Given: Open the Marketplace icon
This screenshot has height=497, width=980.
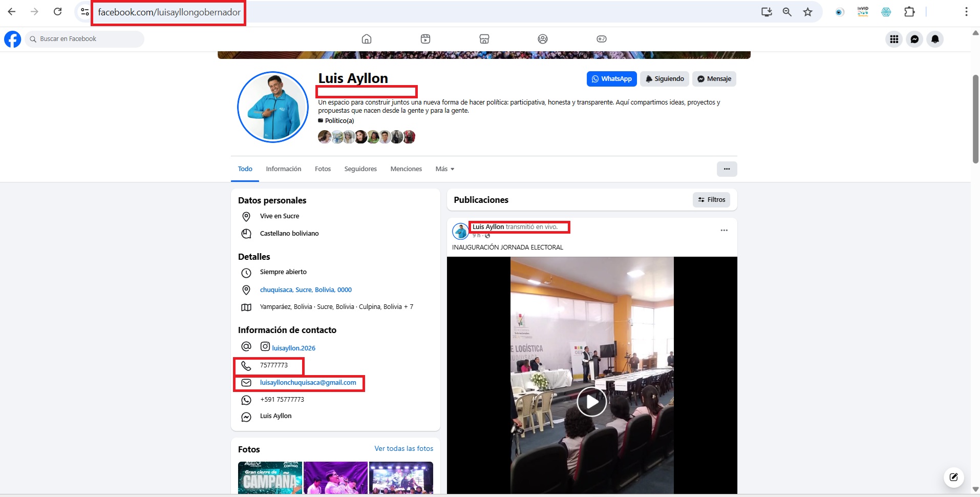Looking at the screenshot, I should [484, 39].
